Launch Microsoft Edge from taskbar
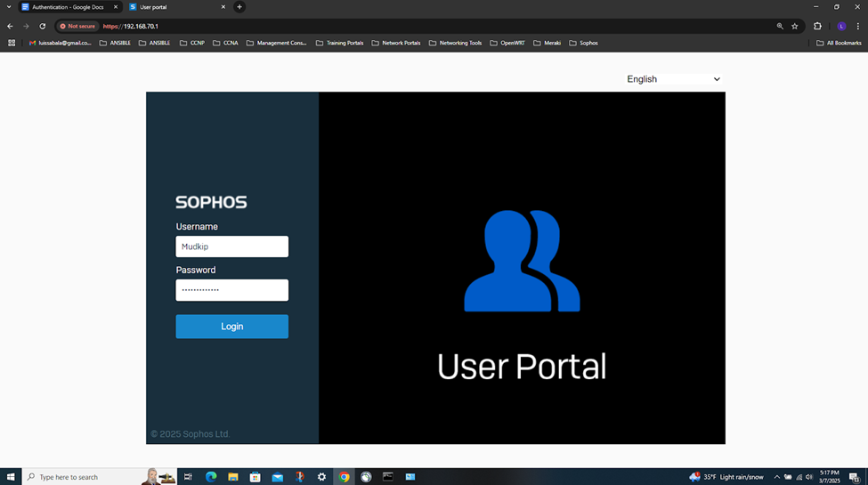 point(211,477)
